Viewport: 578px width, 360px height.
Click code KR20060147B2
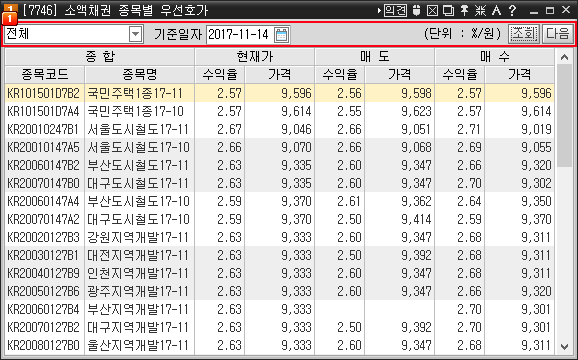coord(43,165)
